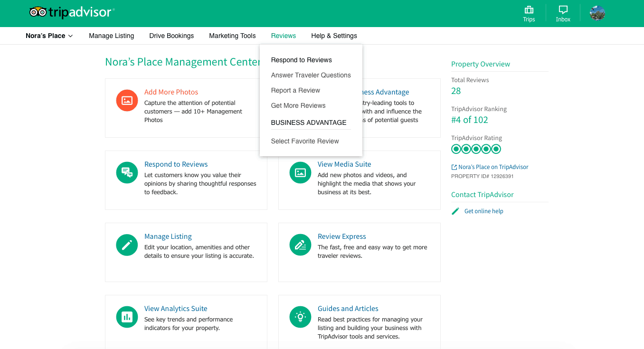
Task: Open the View Analytics Suite link
Action: (176, 309)
